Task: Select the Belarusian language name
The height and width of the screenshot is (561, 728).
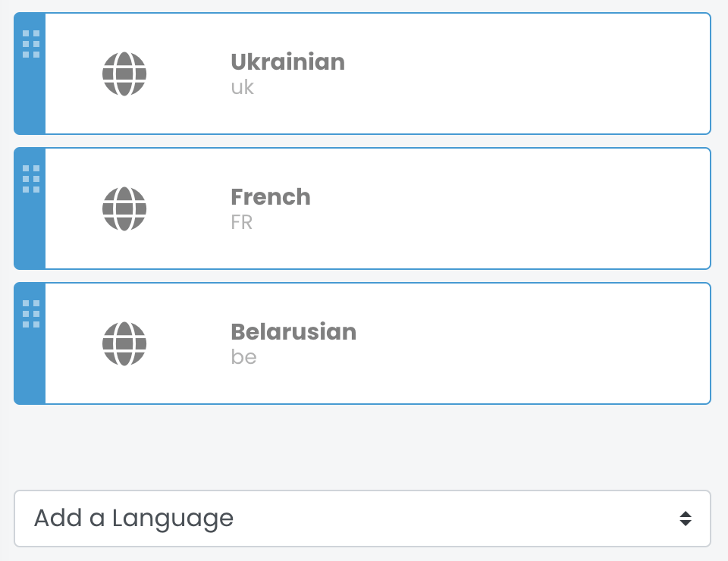Action: (x=293, y=332)
